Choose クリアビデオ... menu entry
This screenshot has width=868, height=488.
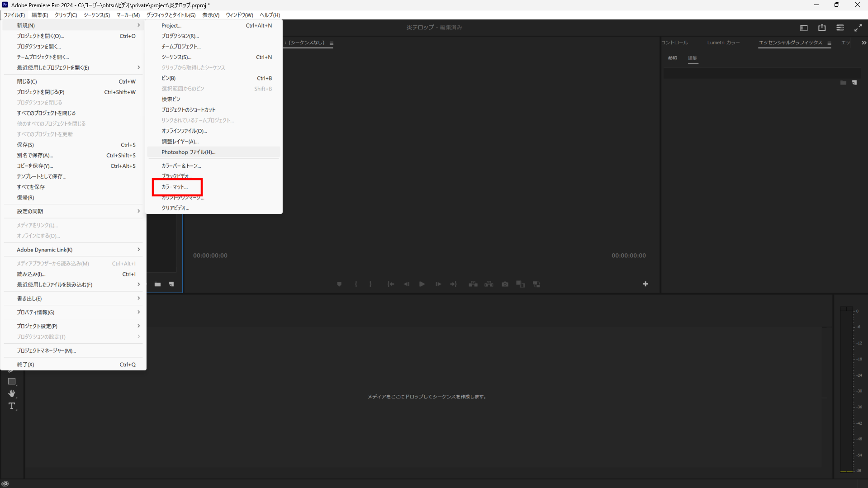click(214, 208)
